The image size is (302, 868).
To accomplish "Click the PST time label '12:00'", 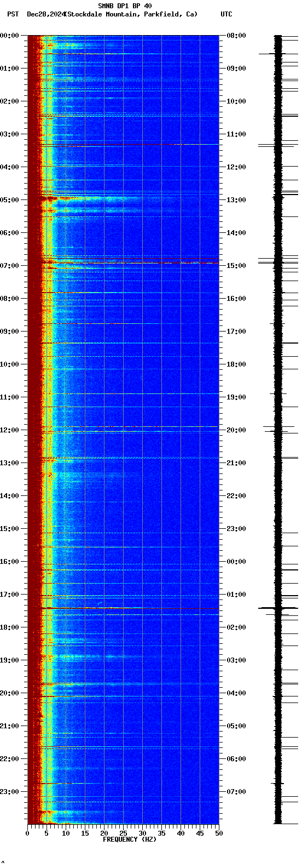I will click(x=9, y=430).
